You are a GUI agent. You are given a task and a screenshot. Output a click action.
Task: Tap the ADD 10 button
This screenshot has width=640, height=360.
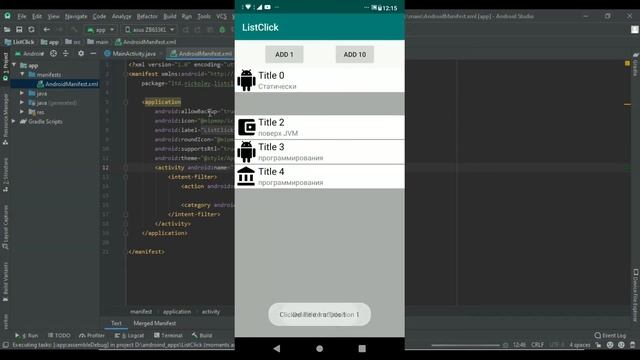pyautogui.click(x=355, y=54)
